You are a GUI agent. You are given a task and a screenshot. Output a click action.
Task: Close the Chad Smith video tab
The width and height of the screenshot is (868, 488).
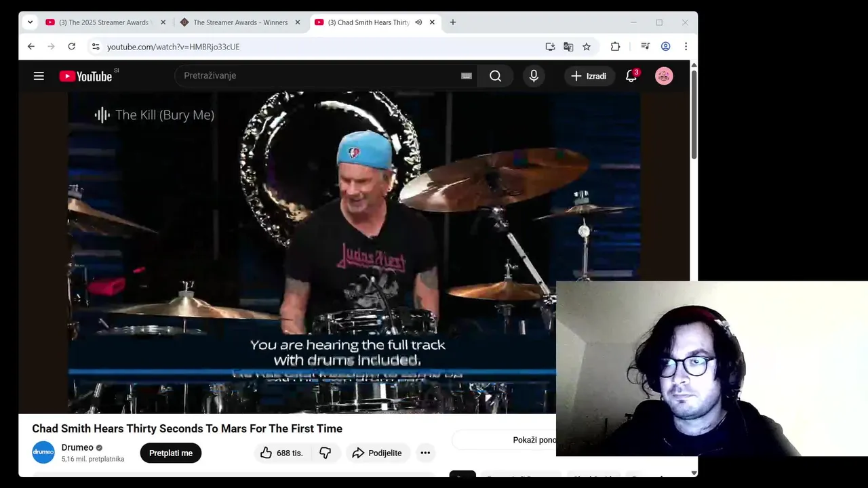432,22
